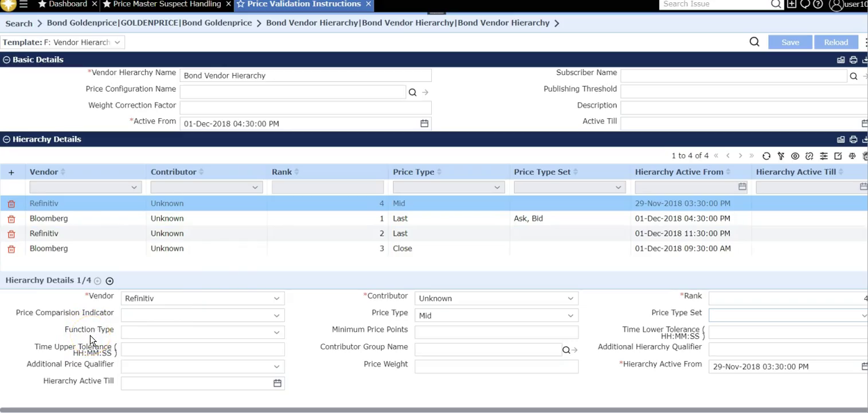Select row with Close price type
The width and height of the screenshot is (868, 413).
(x=433, y=248)
